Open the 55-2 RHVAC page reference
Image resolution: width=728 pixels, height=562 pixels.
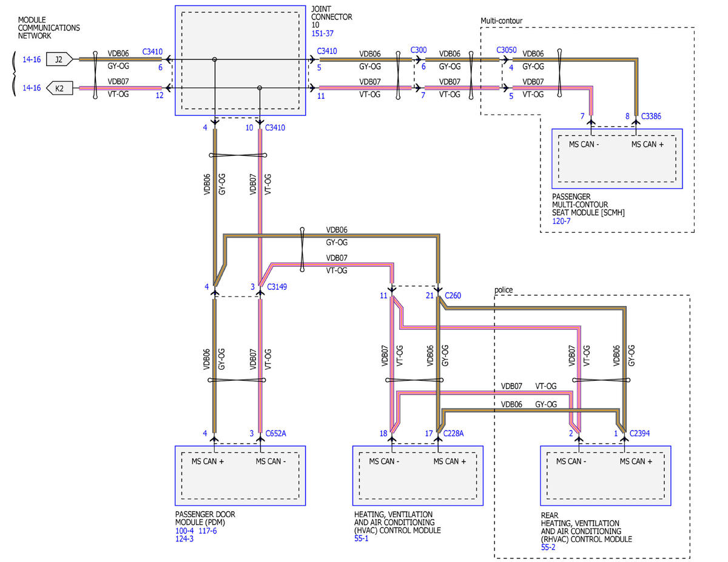(x=547, y=547)
